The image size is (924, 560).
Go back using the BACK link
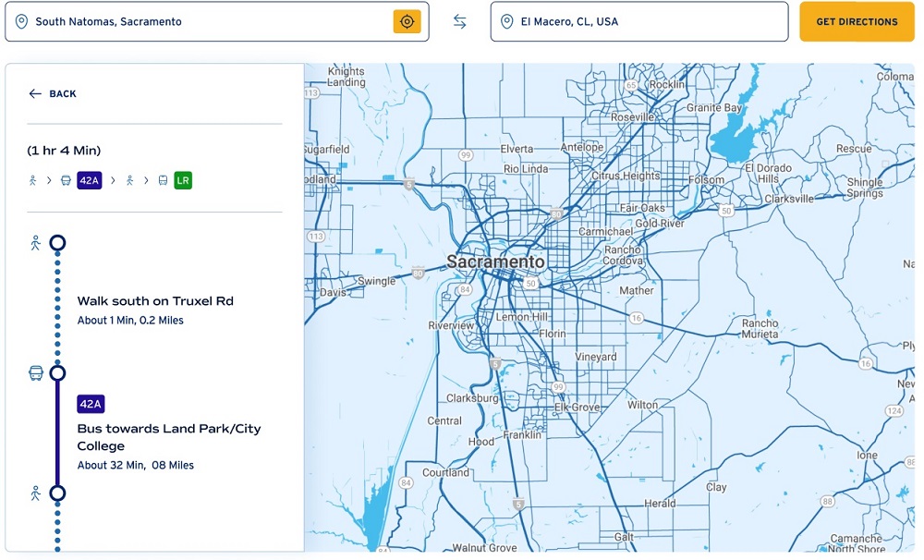[x=63, y=93]
